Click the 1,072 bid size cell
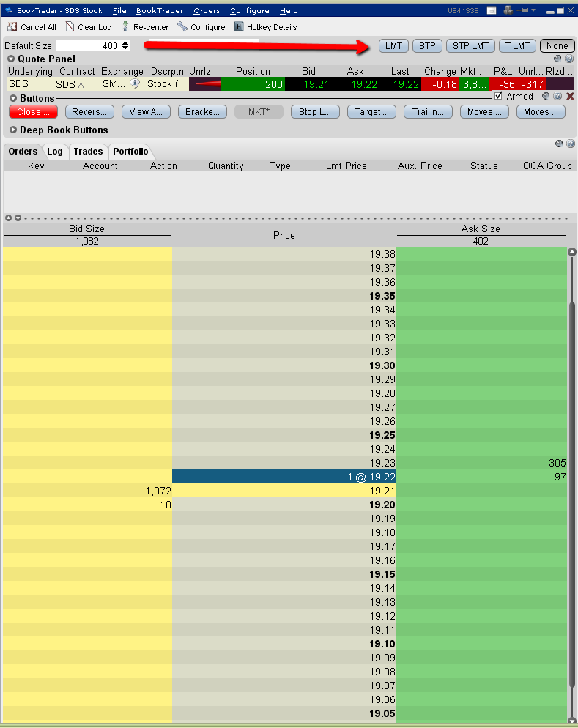Viewport: 578px width, 728px height. click(87, 491)
